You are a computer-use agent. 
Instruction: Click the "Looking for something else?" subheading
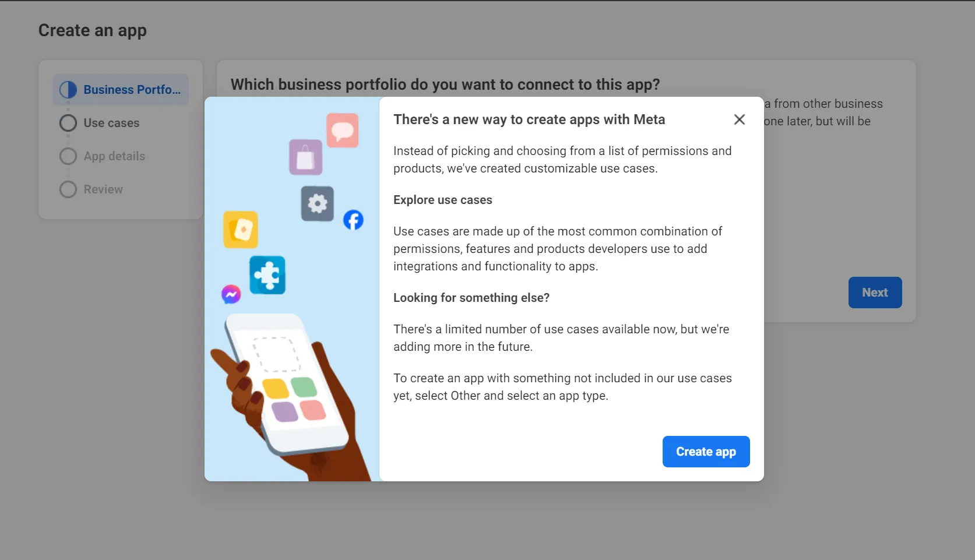coord(471,298)
